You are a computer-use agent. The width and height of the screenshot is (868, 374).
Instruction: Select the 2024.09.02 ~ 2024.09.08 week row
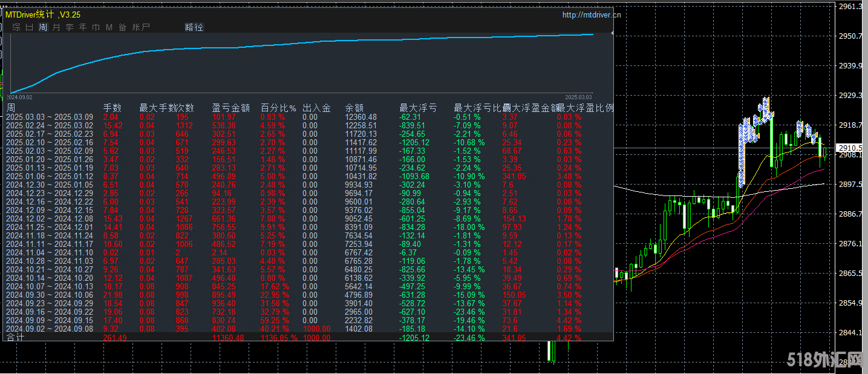tap(50, 329)
